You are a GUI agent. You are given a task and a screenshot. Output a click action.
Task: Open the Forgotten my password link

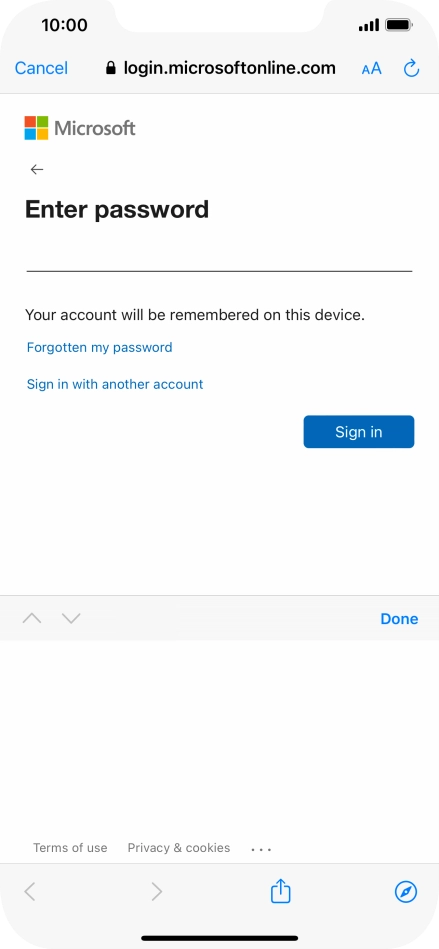[x=99, y=347]
